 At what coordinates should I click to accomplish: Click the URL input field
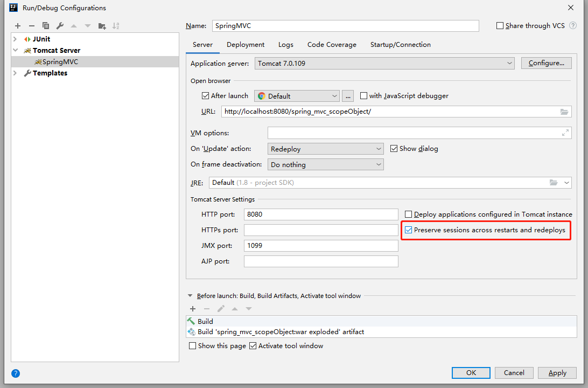tap(396, 112)
